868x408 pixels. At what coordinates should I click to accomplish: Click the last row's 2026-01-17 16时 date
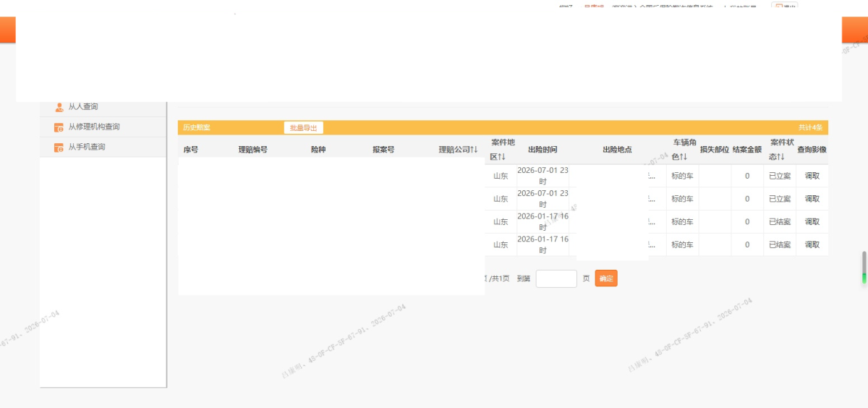[542, 245]
